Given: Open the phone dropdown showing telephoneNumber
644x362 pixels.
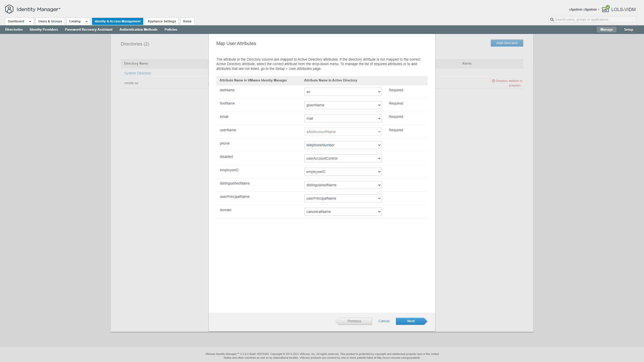Looking at the screenshot, I should [343, 145].
